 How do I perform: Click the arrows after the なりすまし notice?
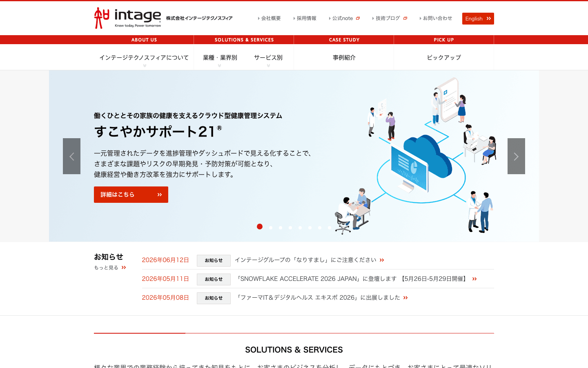click(x=382, y=260)
